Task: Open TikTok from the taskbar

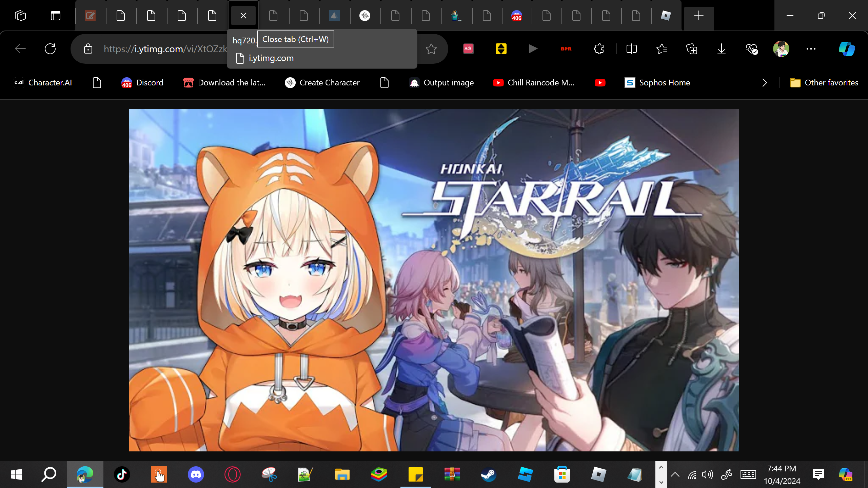Action: coord(122,474)
